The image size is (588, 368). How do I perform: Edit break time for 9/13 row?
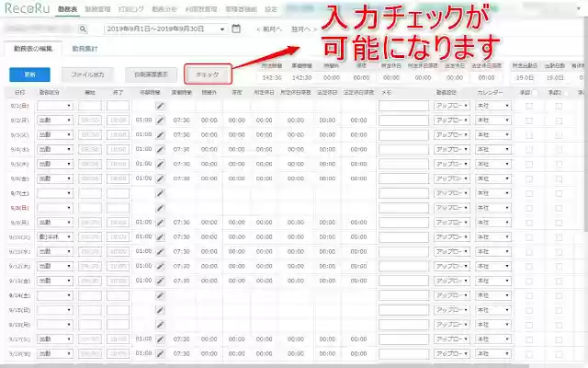point(160,281)
